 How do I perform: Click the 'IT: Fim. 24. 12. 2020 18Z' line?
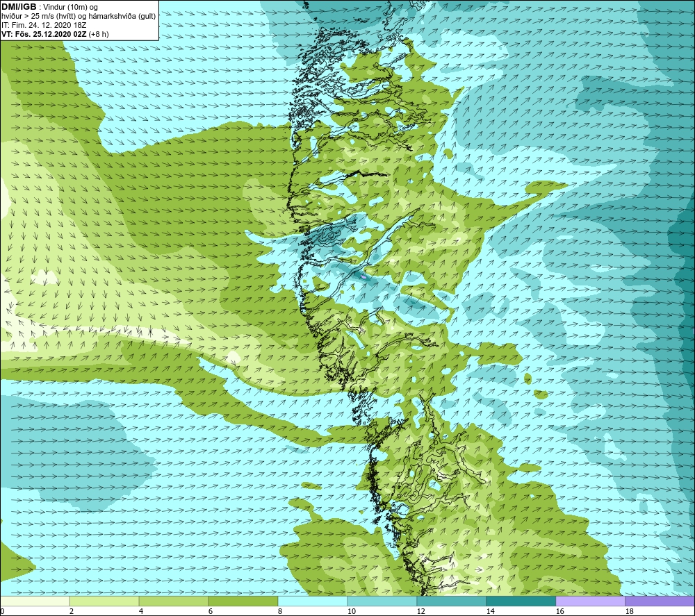(43, 25)
